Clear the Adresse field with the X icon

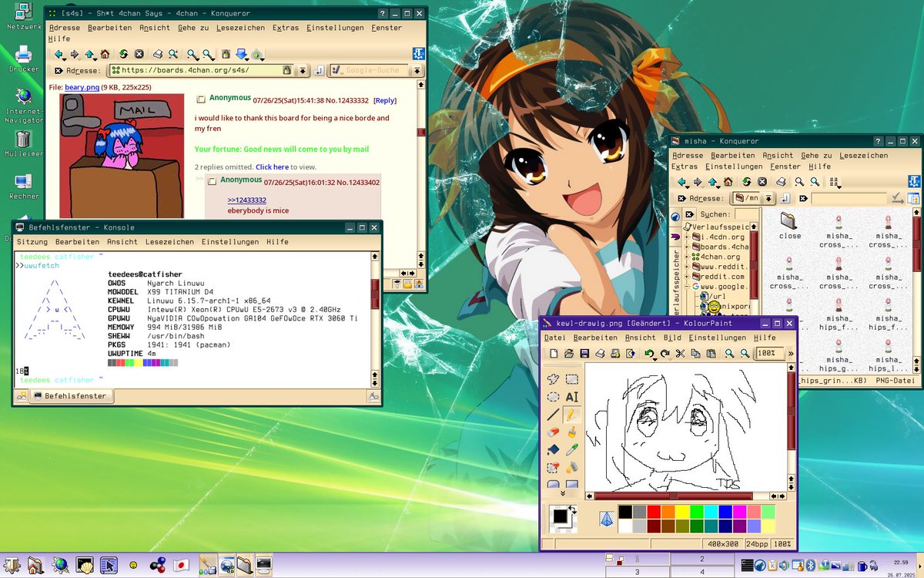point(58,70)
